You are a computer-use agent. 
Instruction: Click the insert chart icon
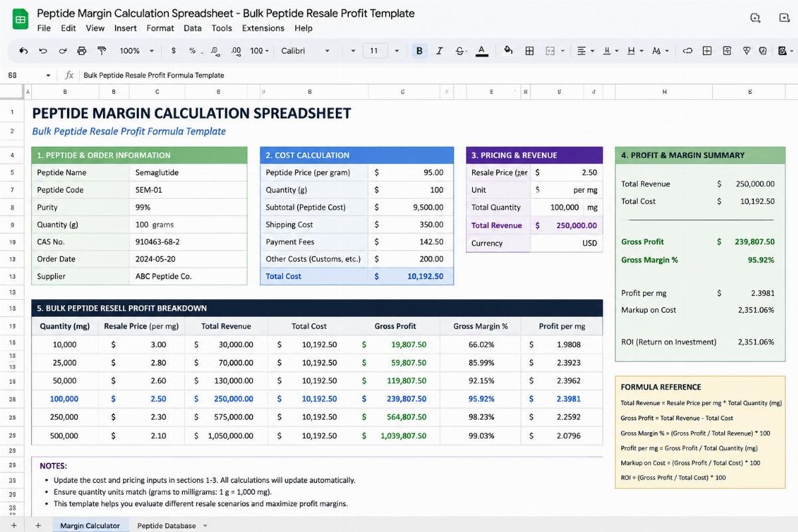[727, 51]
